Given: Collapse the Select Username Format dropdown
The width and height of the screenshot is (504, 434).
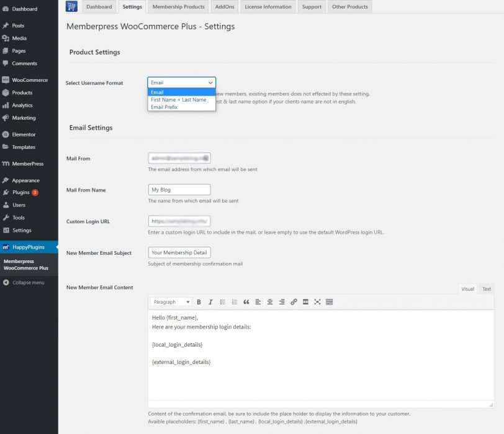Looking at the screenshot, I should point(181,82).
